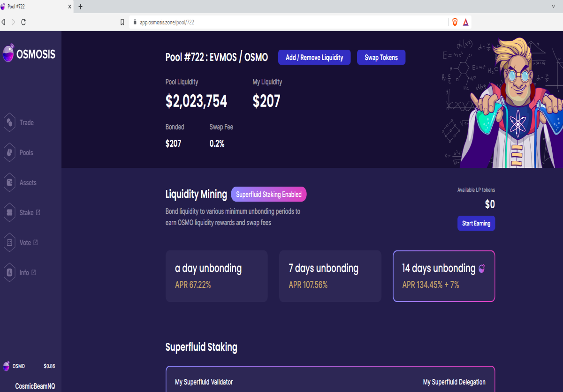
Task: Click the Osmosis logo icon
Action: tap(8, 54)
